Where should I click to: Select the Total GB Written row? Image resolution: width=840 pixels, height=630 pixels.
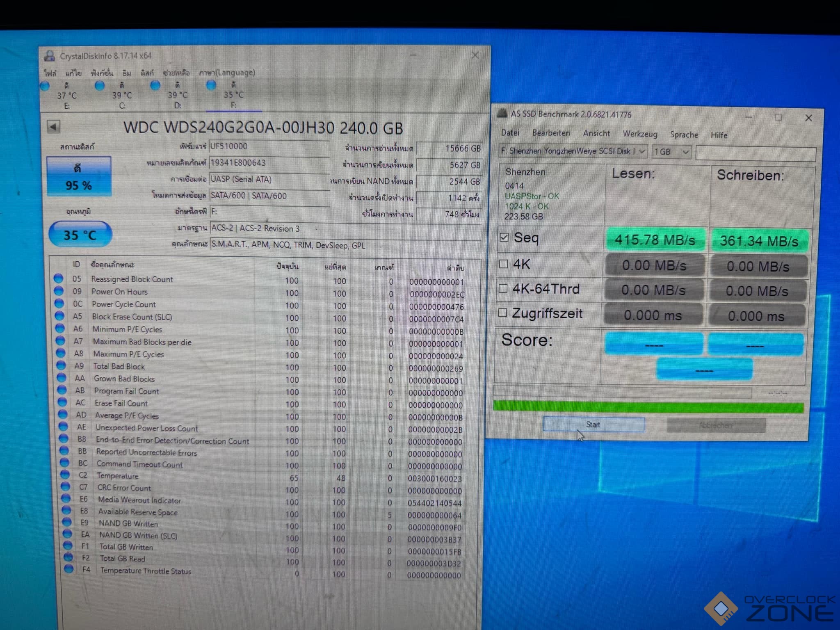click(263, 548)
